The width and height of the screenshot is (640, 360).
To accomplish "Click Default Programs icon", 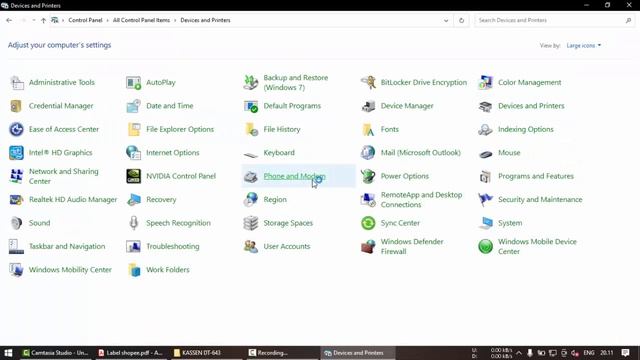I will click(251, 106).
